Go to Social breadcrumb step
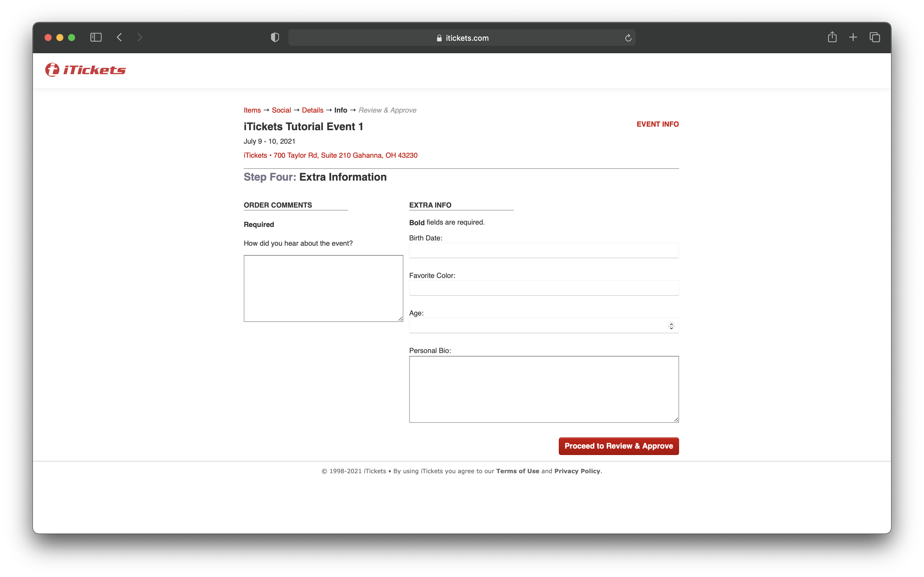Image resolution: width=924 pixels, height=577 pixels. [281, 110]
